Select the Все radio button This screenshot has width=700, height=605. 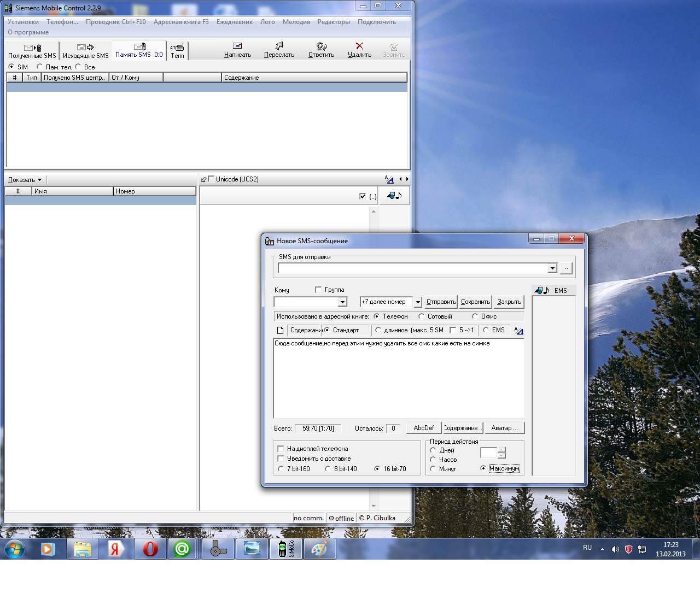pos(78,67)
